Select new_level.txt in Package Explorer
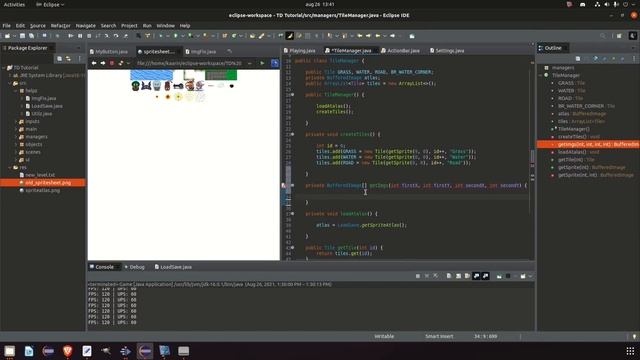Viewport: 640px width, 360px height. point(40,175)
